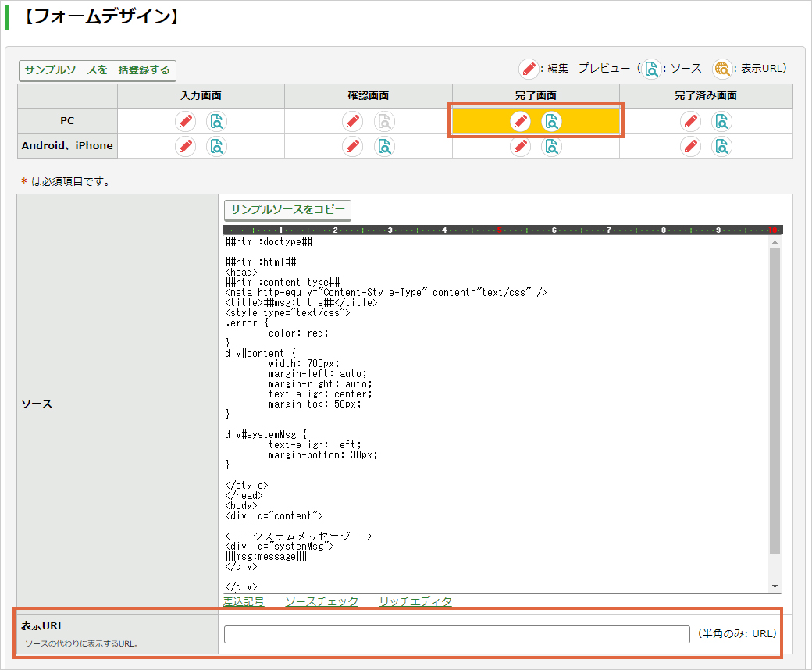Preview Android、iPhone 完了済み画面 source
Viewport: 812px width, 670px height.
click(721, 147)
